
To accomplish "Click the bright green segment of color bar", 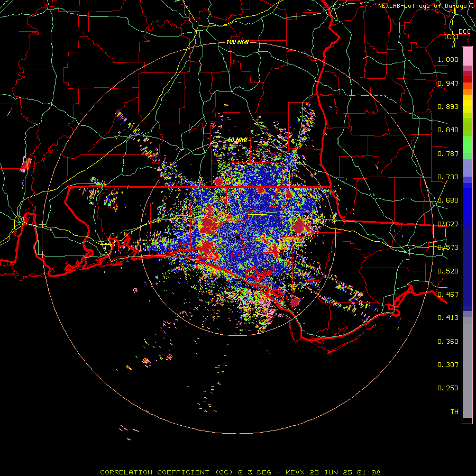I will click(x=467, y=144).
